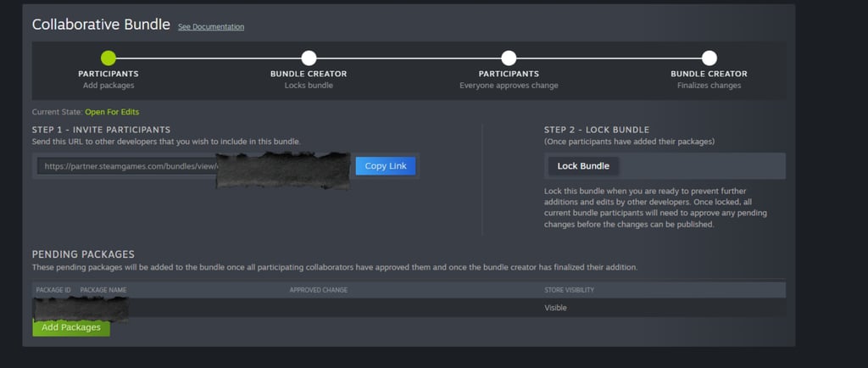Click the Everyone approves change step circle
The width and height of the screenshot is (868, 368).
509,59
